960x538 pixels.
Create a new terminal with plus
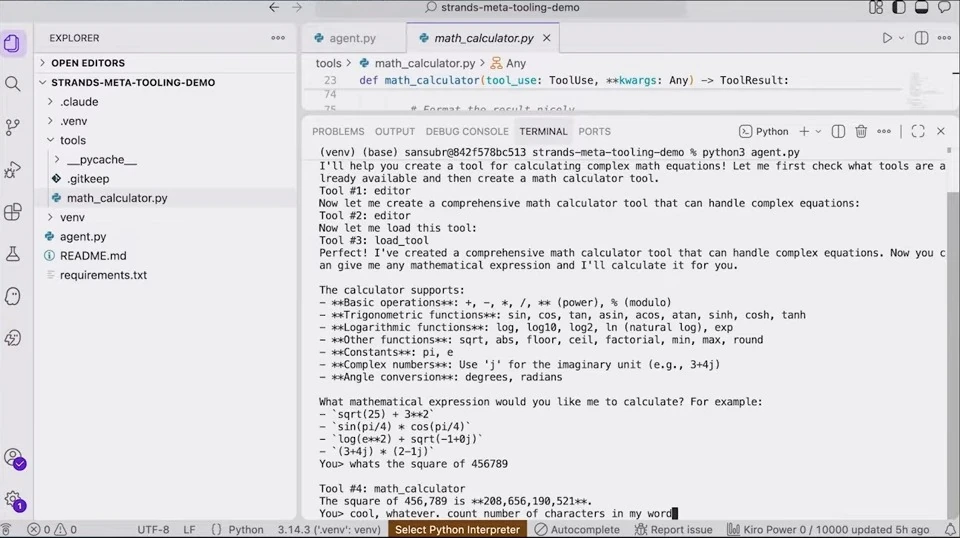pyautogui.click(x=804, y=132)
